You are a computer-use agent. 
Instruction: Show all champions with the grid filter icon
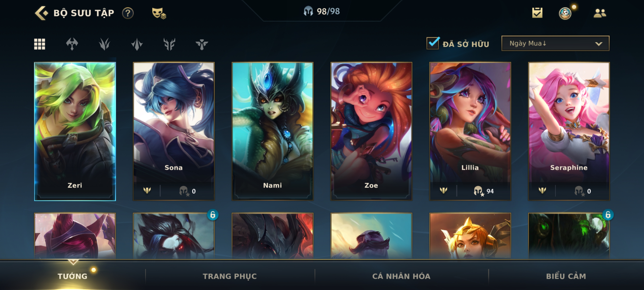[x=39, y=44]
